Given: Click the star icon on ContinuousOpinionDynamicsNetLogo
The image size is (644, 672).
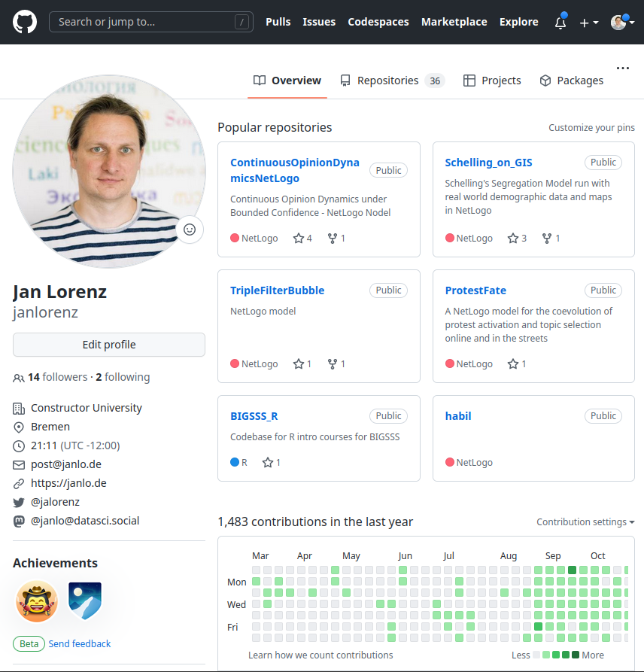Looking at the screenshot, I should pyautogui.click(x=296, y=238).
